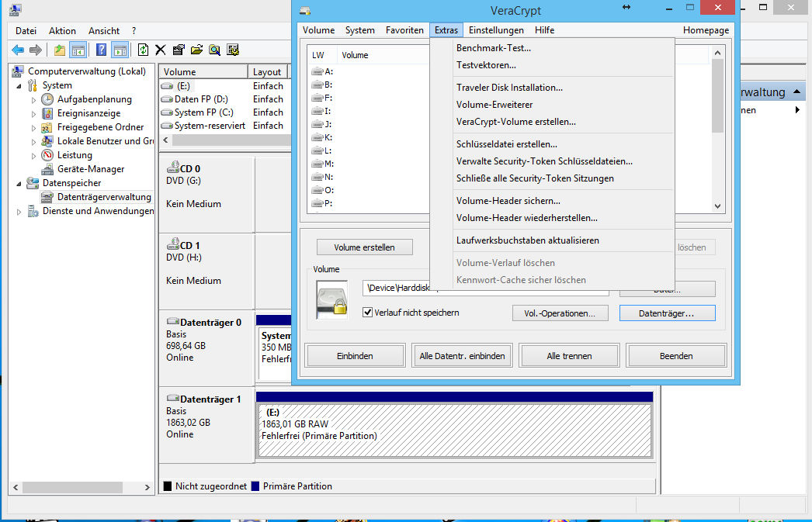Toggle the console tree pane toolbar icon
Viewport: 812px width, 522px height.
pos(78,50)
